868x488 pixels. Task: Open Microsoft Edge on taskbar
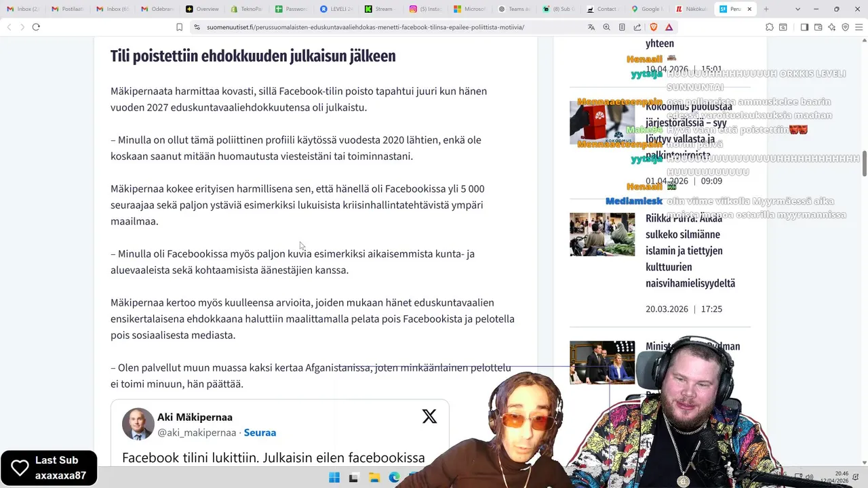(394, 478)
